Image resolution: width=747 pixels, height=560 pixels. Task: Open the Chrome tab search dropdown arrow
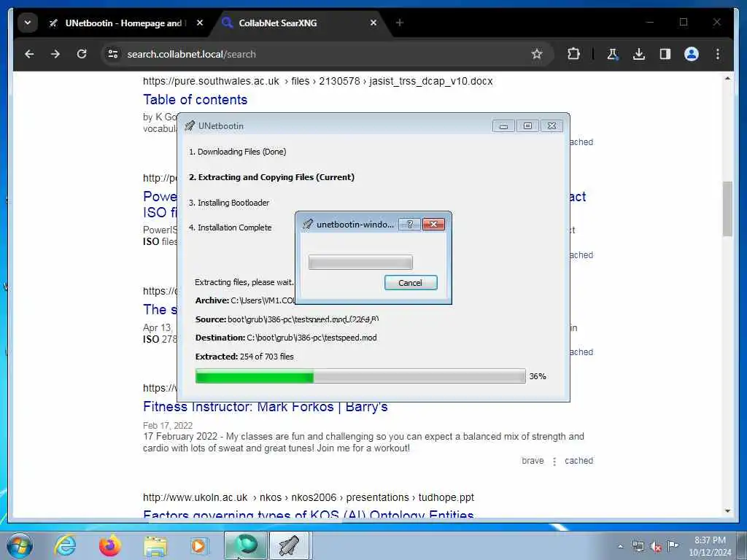coord(28,23)
